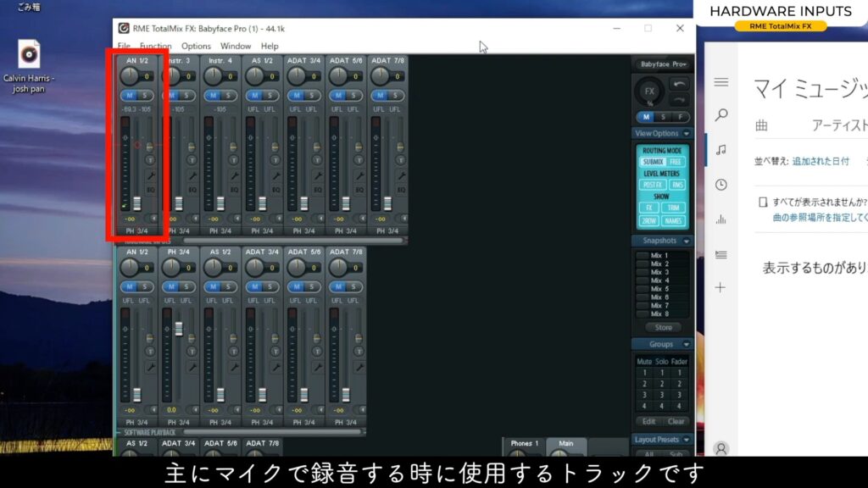868x488 pixels.
Task: Click the Edit button under Groups
Action: [648, 422]
